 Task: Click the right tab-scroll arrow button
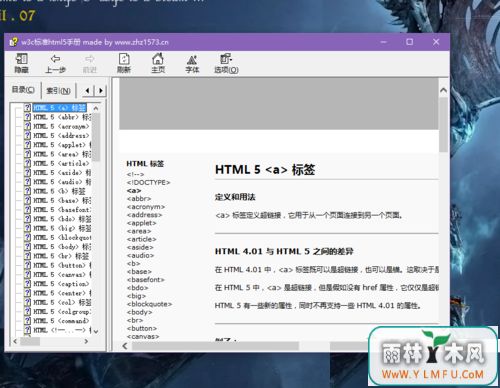coord(101,90)
